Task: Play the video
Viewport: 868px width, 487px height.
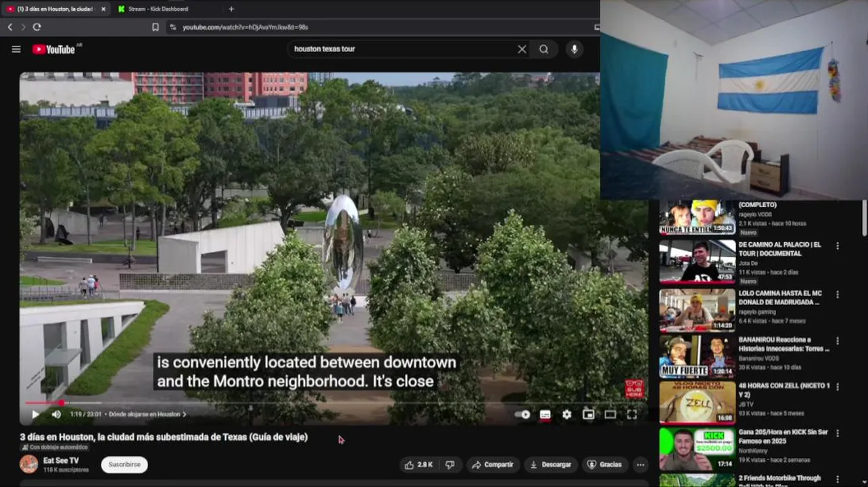Action: [35, 415]
